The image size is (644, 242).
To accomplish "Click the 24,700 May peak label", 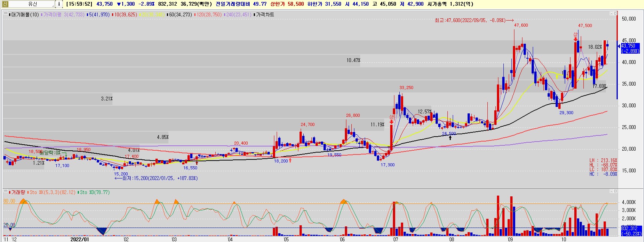I will tap(308, 124).
